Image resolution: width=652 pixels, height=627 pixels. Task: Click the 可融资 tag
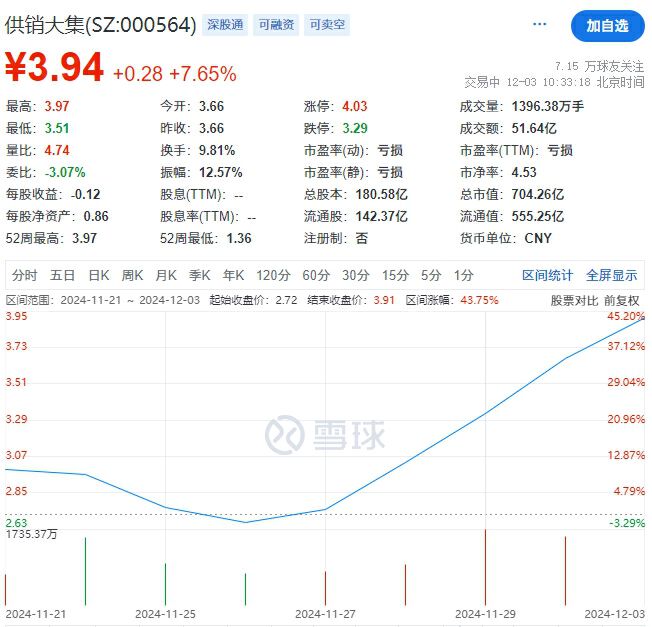coord(276,25)
